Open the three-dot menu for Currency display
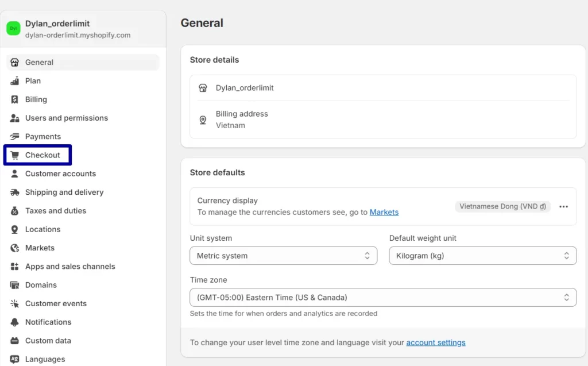This screenshot has height=366, width=588. (x=564, y=206)
